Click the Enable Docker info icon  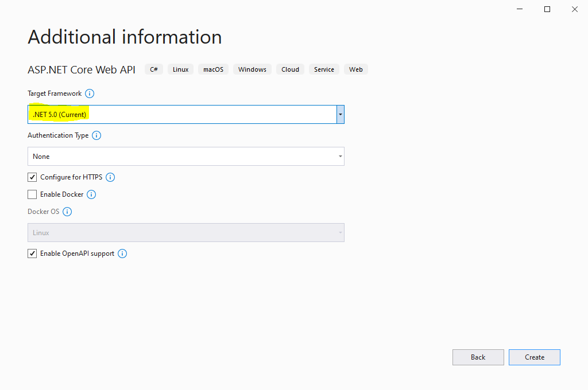pos(91,194)
